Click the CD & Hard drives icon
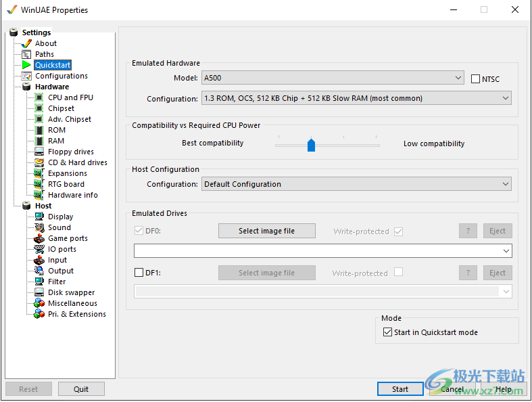This screenshot has height=402, width=532. pos(39,162)
